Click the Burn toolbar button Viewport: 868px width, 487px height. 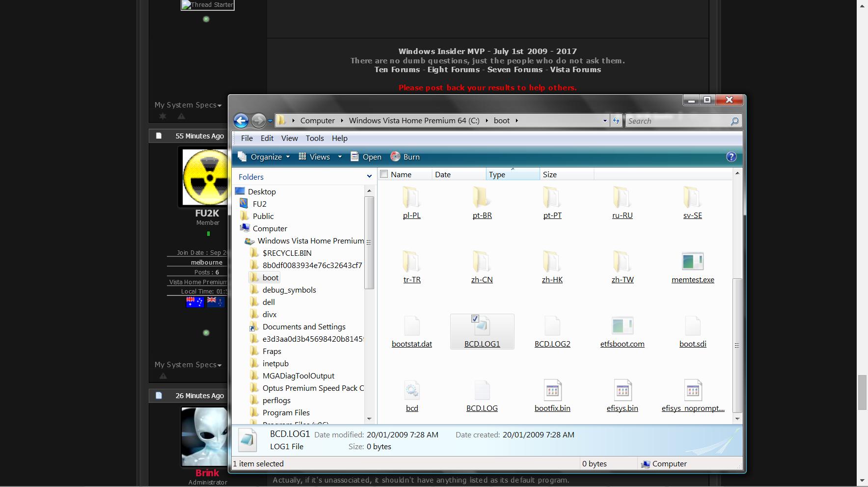pyautogui.click(x=405, y=157)
